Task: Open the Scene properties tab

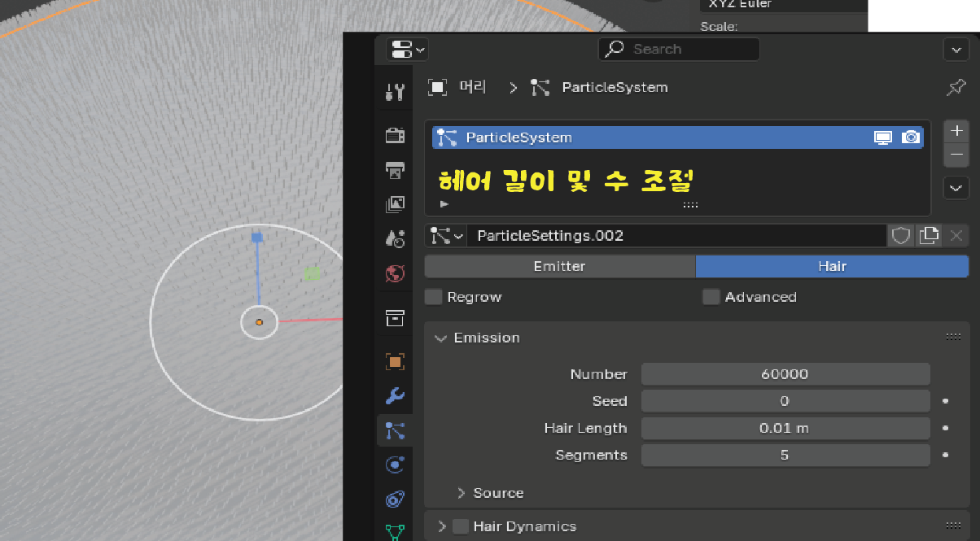Action: (395, 238)
